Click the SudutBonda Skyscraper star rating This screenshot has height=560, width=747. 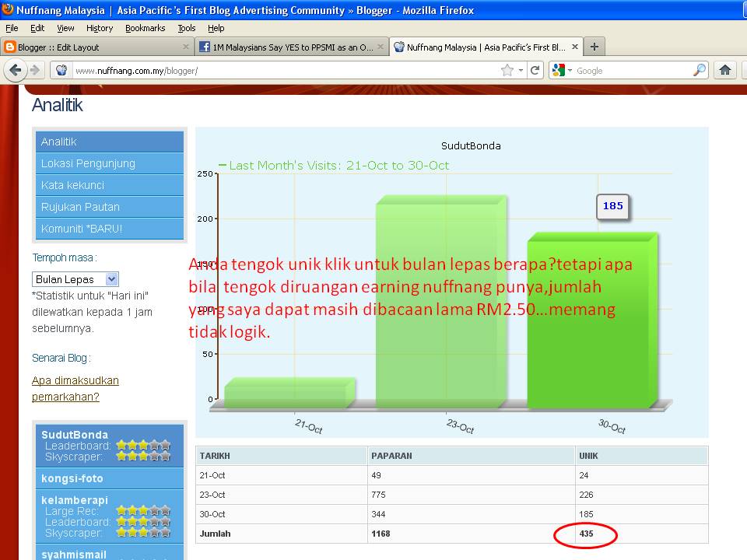tap(143, 457)
